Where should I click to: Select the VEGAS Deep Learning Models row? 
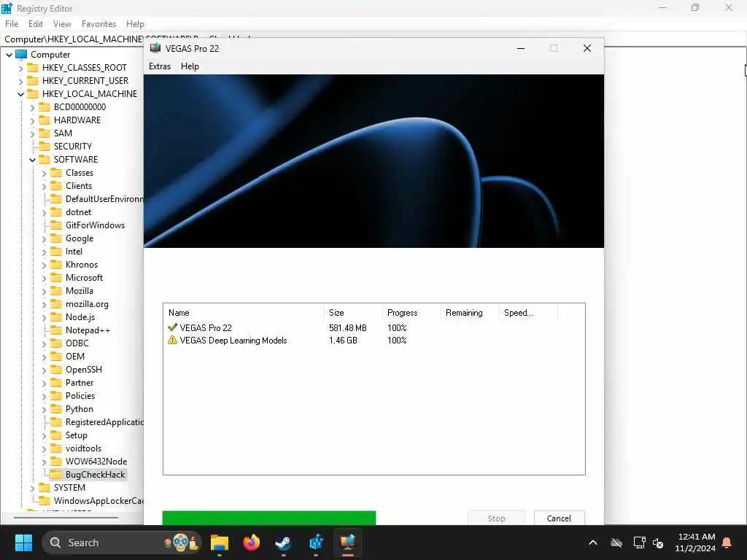click(x=374, y=340)
